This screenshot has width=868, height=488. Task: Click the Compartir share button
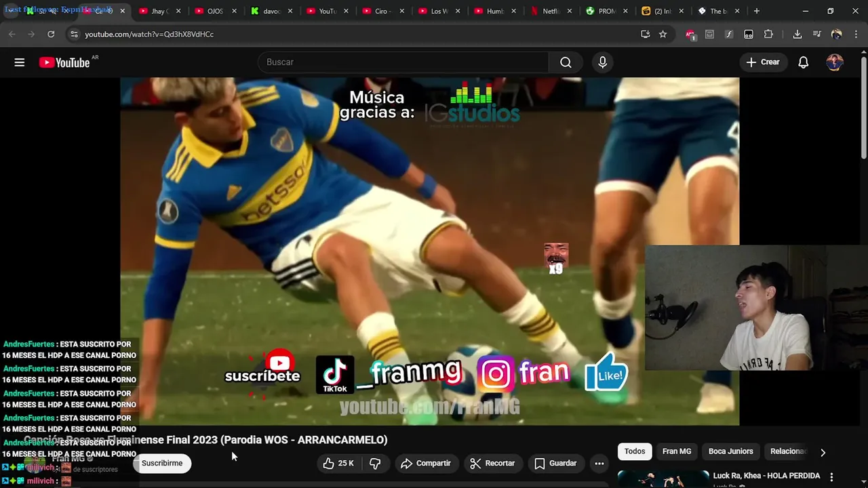coord(426,464)
